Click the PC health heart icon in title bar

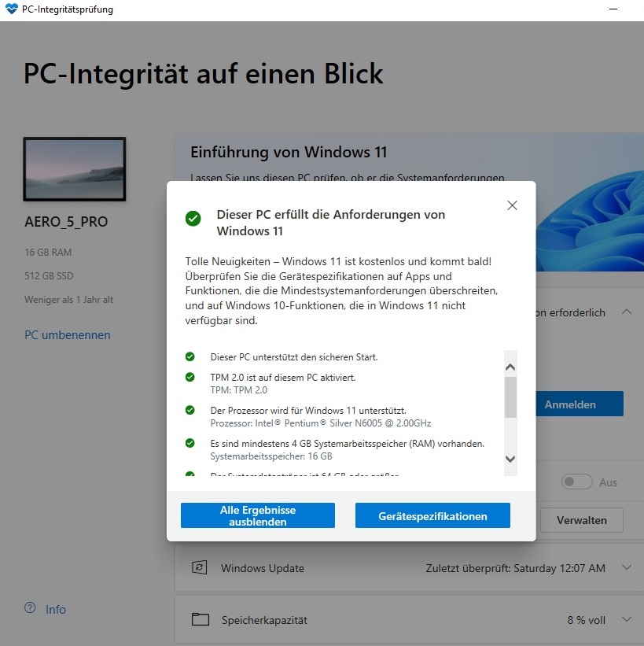[11, 9]
